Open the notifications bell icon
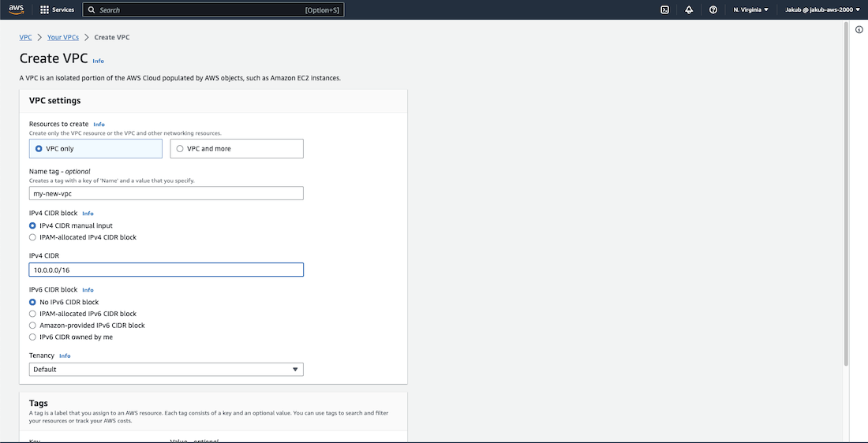Screen dimensions: 868x443 click(x=689, y=9)
